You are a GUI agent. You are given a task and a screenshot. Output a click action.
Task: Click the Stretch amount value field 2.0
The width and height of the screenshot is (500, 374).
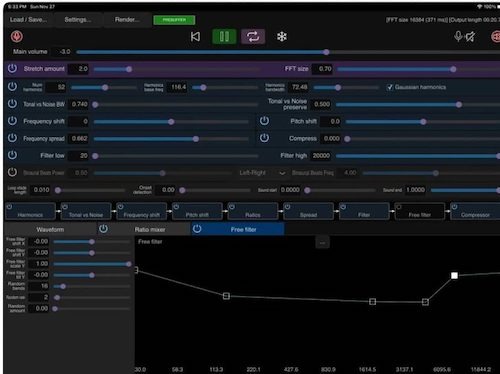78,69
